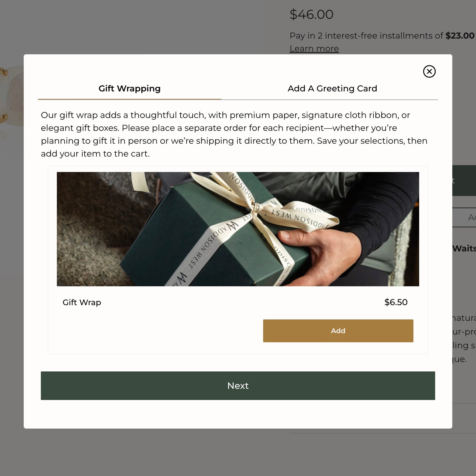Close the gift options dialog

[x=429, y=71]
